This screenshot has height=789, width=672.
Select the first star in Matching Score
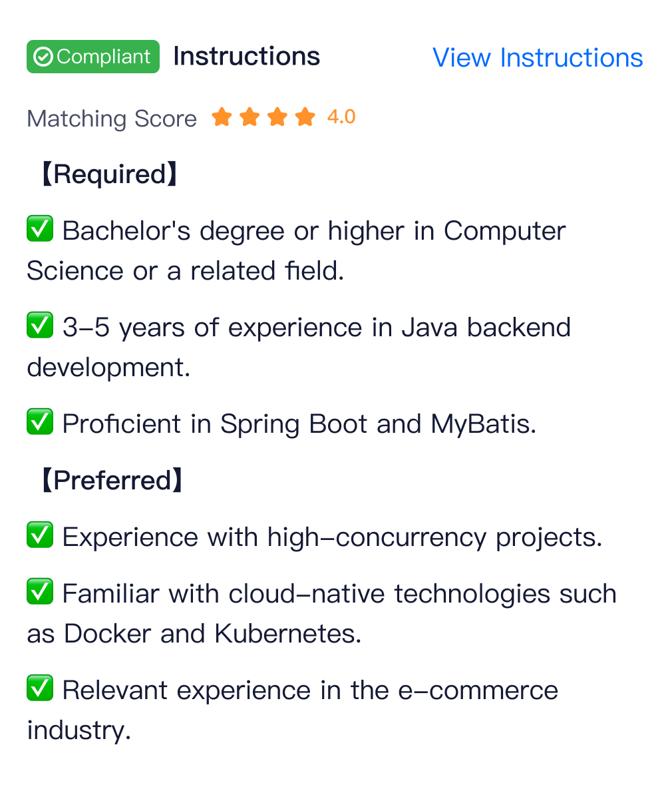tap(222, 117)
